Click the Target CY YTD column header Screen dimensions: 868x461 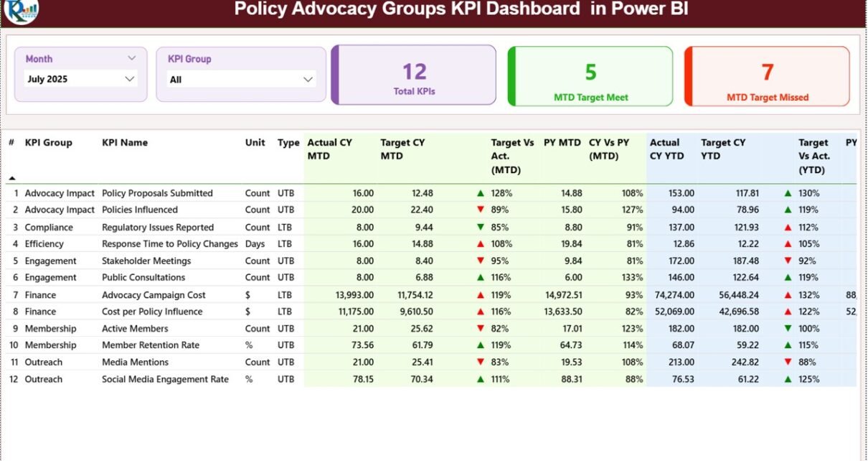(x=722, y=149)
